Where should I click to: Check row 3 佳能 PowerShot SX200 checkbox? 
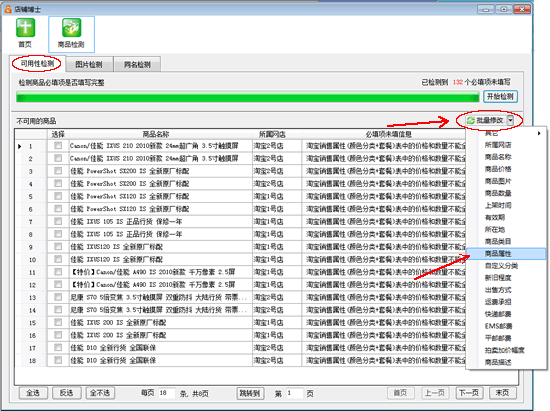pos(58,171)
